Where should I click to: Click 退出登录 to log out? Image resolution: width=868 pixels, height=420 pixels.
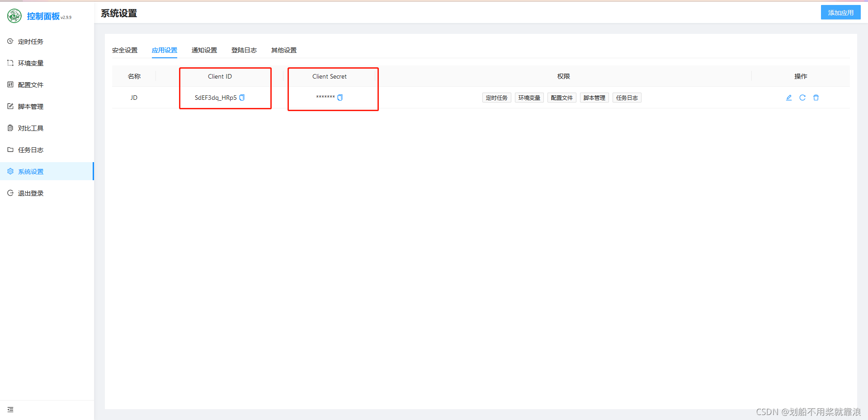coord(30,193)
